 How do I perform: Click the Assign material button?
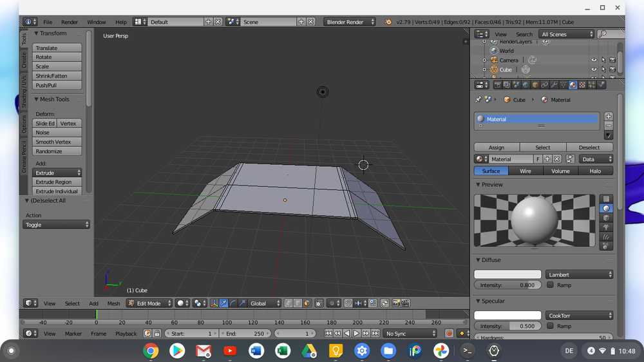[497, 148]
